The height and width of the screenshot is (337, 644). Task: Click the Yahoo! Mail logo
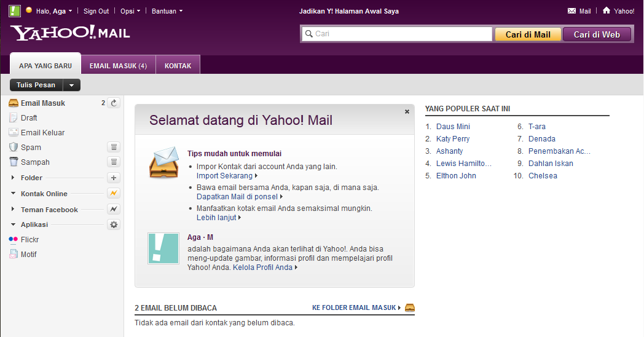(x=70, y=33)
